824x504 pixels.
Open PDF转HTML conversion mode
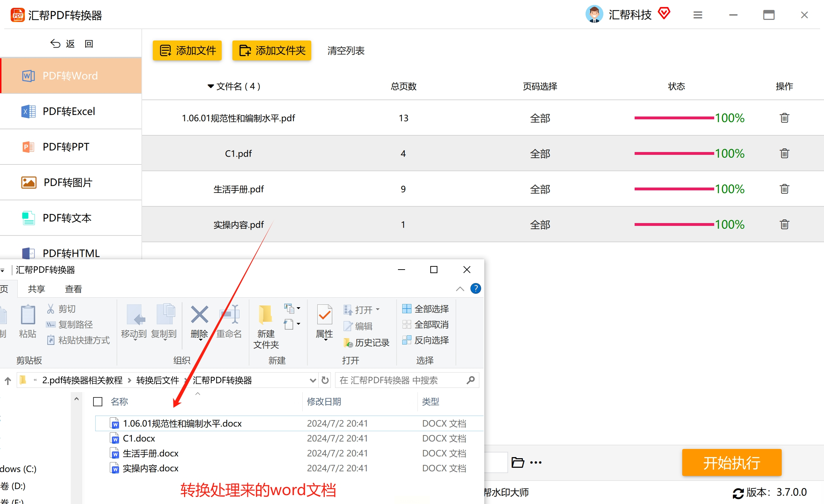[x=70, y=253]
